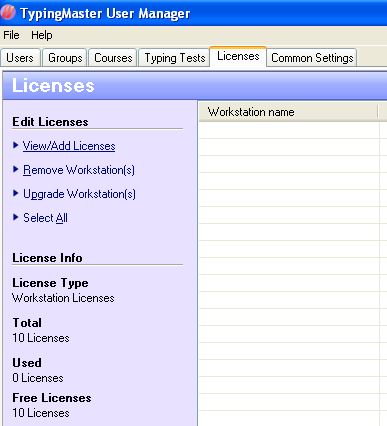The width and height of the screenshot is (387, 426).
Task: Click the column divider after Workstation name
Action: 378,112
